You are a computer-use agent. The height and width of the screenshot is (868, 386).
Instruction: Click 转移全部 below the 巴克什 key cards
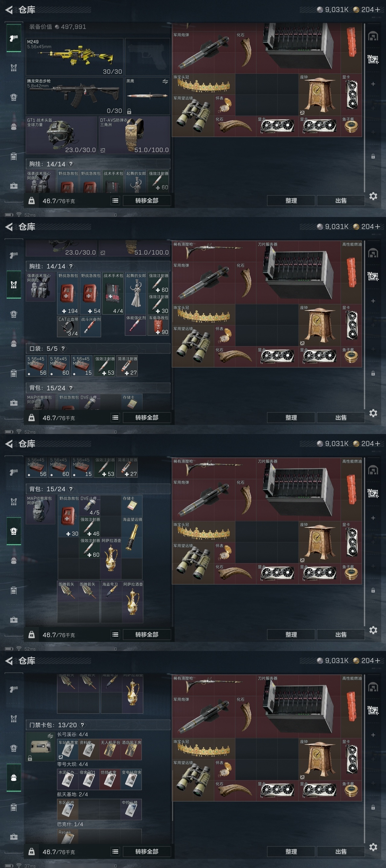147,852
